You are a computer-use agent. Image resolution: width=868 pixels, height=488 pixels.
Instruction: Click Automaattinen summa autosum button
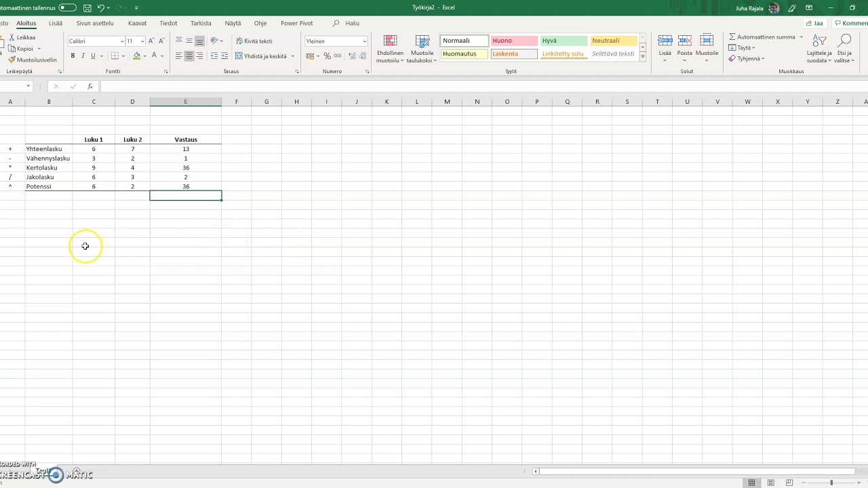[762, 37]
